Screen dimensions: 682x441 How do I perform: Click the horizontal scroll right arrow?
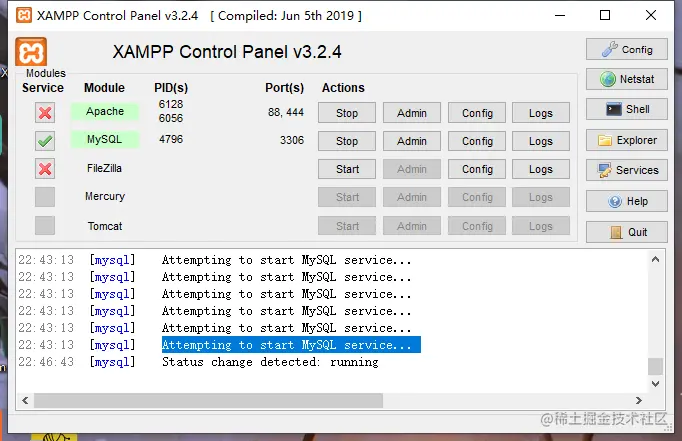[639, 400]
